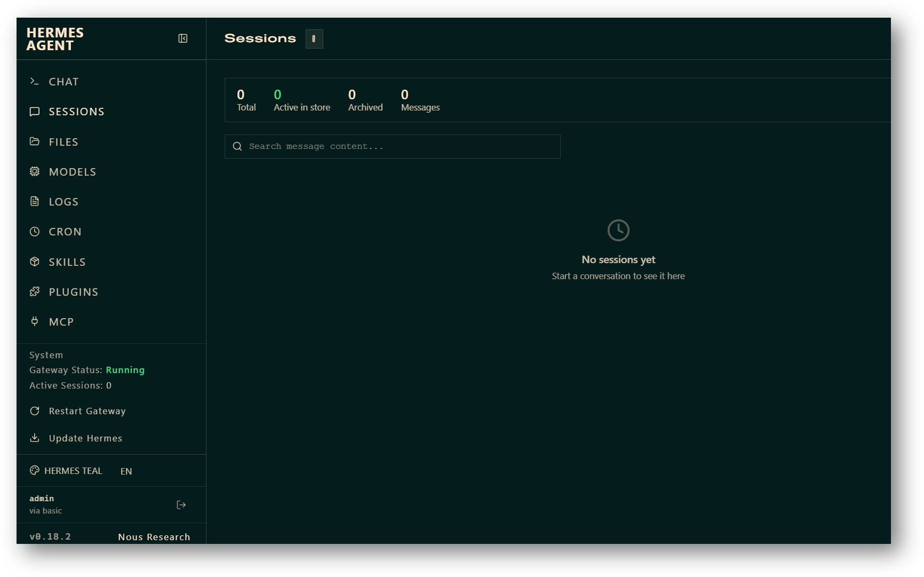The image size is (924, 577).
Task: Click the Search message content field
Action: pyautogui.click(x=393, y=146)
